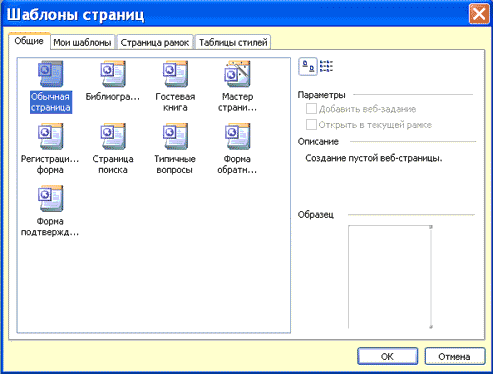Choose the Регистраци... форма template icon
The height and width of the screenshot is (374, 493).
coord(51,136)
